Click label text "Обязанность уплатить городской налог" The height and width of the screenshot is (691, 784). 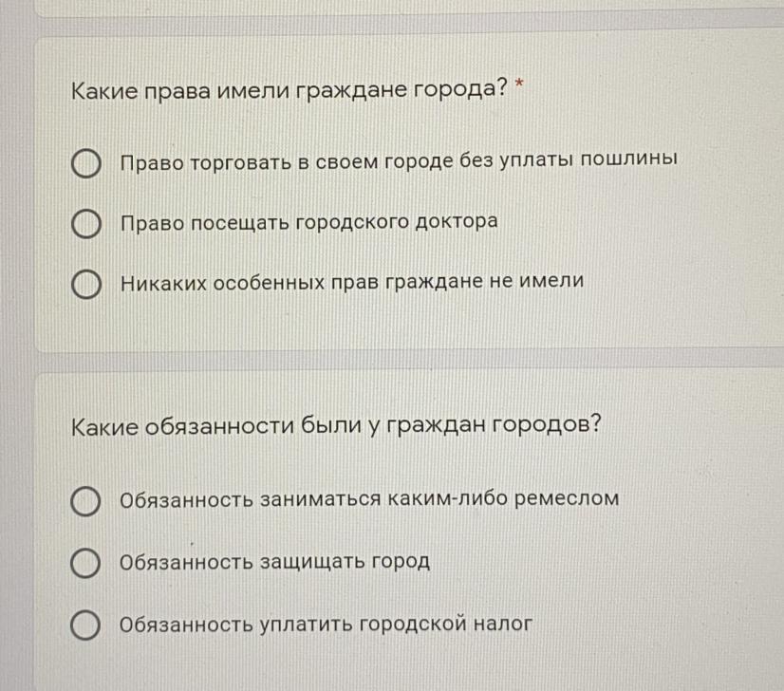click(326, 624)
